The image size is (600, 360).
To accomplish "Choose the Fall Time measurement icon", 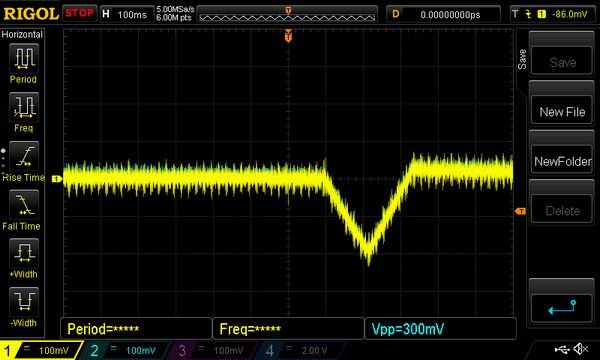I will point(24,204).
